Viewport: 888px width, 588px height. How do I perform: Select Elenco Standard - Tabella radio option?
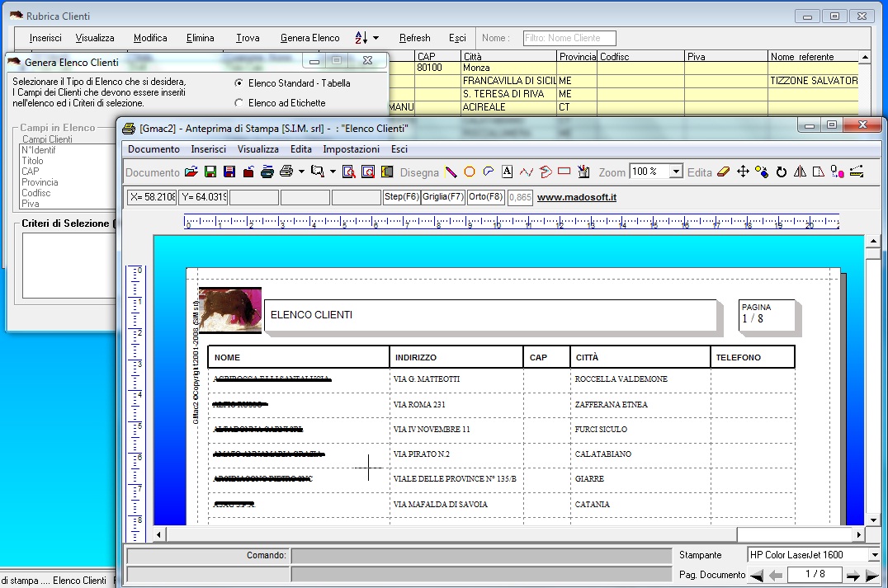point(239,83)
